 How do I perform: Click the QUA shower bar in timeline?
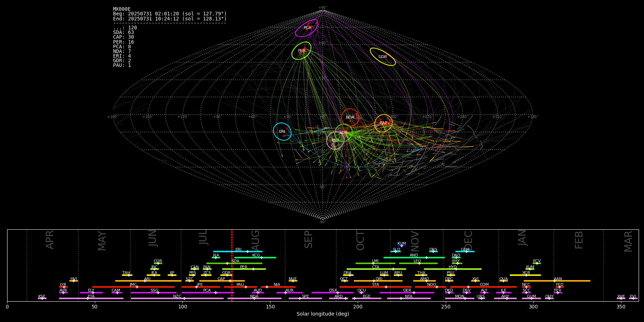point(503,281)
